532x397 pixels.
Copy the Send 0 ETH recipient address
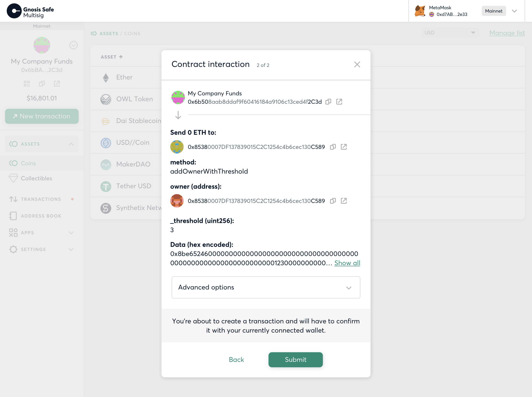coord(333,147)
